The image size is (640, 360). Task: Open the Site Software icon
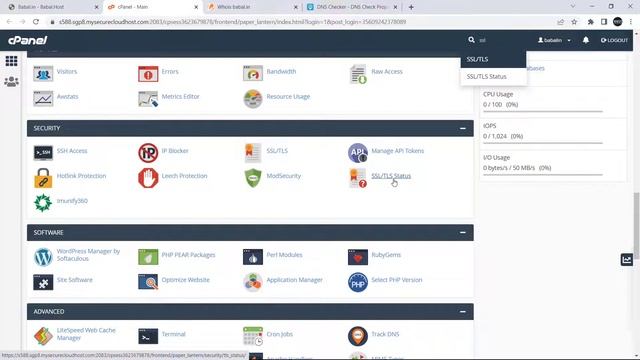pos(43,282)
